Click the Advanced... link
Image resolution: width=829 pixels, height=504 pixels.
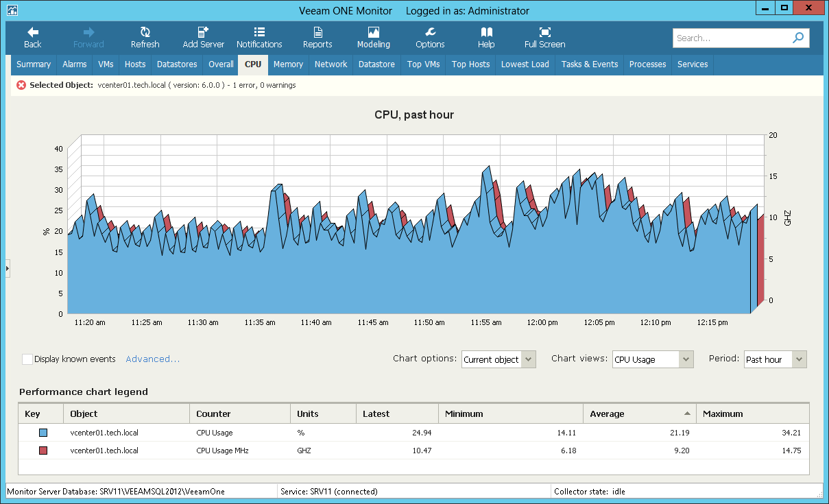153,359
